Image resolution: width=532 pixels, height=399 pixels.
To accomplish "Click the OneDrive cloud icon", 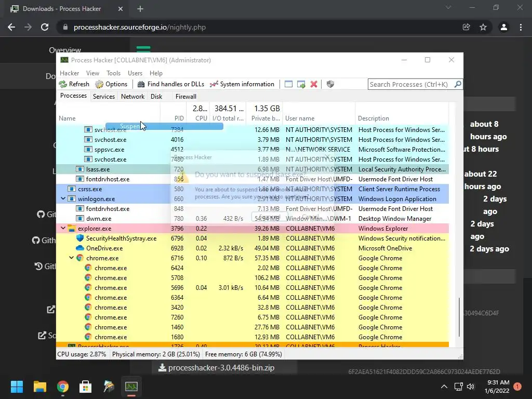I will 79,248.
